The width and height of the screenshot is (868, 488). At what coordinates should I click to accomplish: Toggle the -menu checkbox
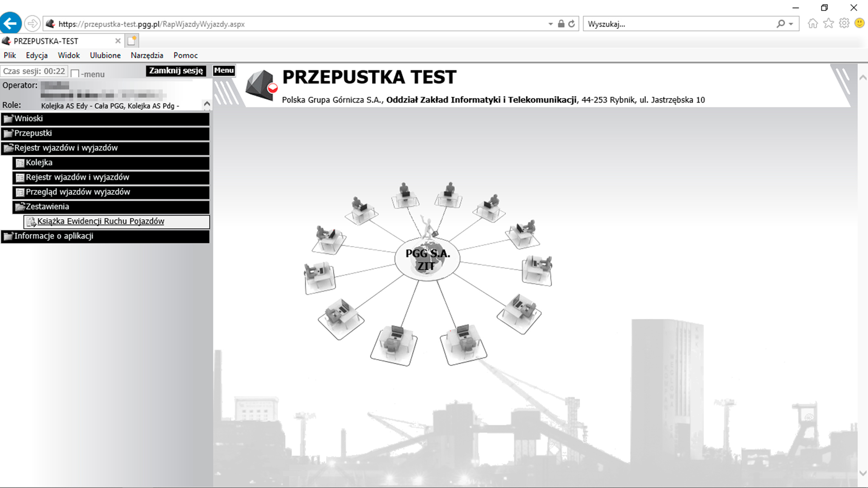coord(75,74)
